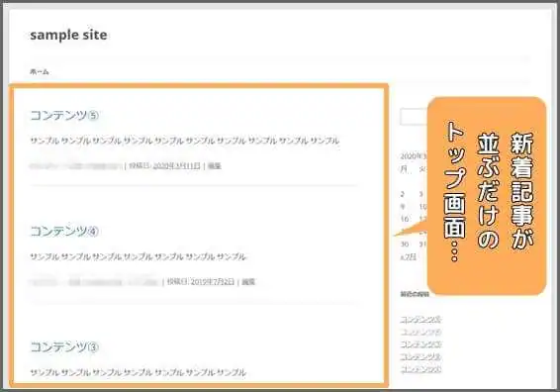Click the コンテンツ③ excerpt paragraph
Viewport: 560px width, 392px height.
tap(138, 372)
